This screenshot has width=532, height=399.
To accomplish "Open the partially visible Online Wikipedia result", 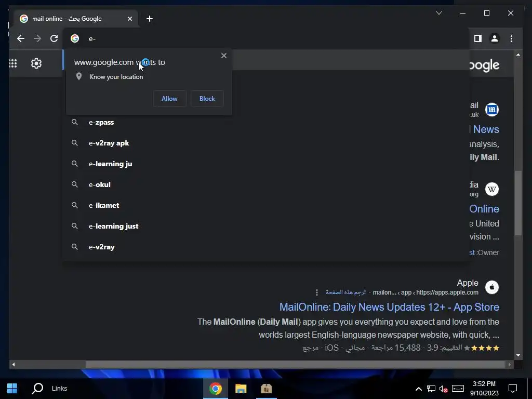I will tap(484, 209).
